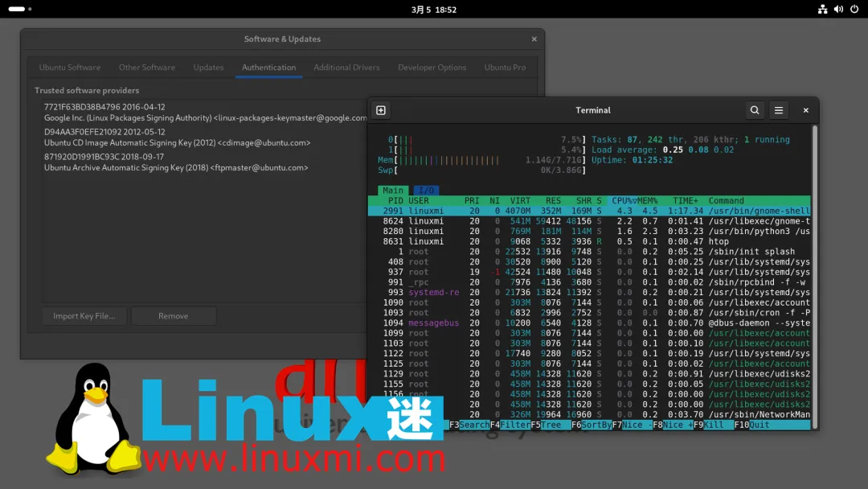Open the volume icon in top bar
The width and height of the screenshot is (868, 489).
click(x=838, y=10)
